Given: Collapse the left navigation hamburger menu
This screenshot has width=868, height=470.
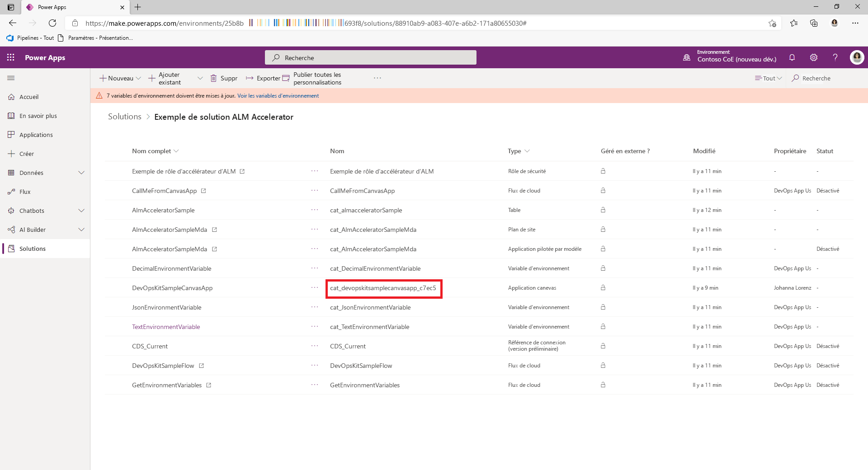Looking at the screenshot, I should point(11,78).
